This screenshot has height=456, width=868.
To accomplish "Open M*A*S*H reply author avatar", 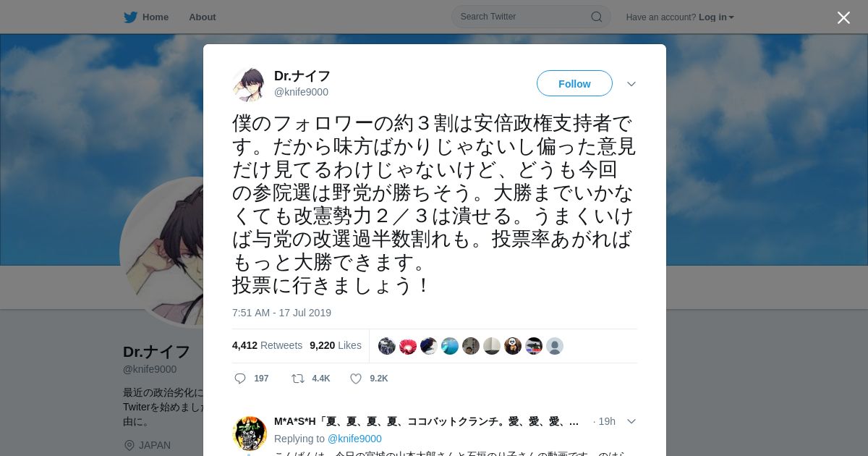I will pos(250,434).
